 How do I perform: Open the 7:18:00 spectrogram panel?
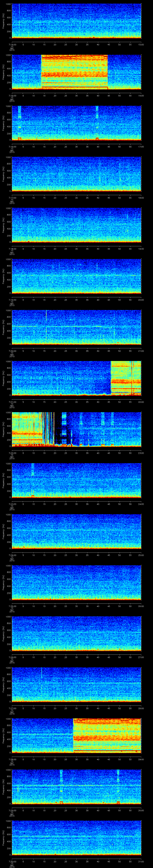point(77,225)
